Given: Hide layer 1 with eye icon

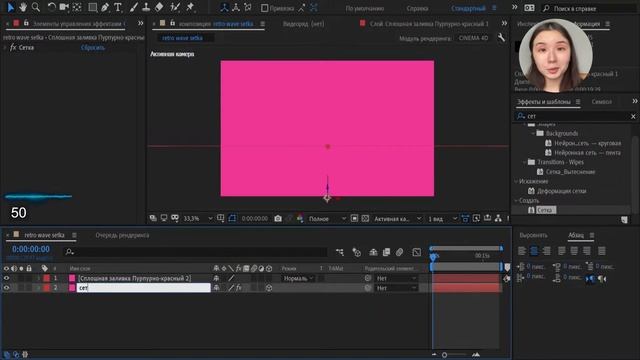Looking at the screenshot, I should (x=6, y=278).
